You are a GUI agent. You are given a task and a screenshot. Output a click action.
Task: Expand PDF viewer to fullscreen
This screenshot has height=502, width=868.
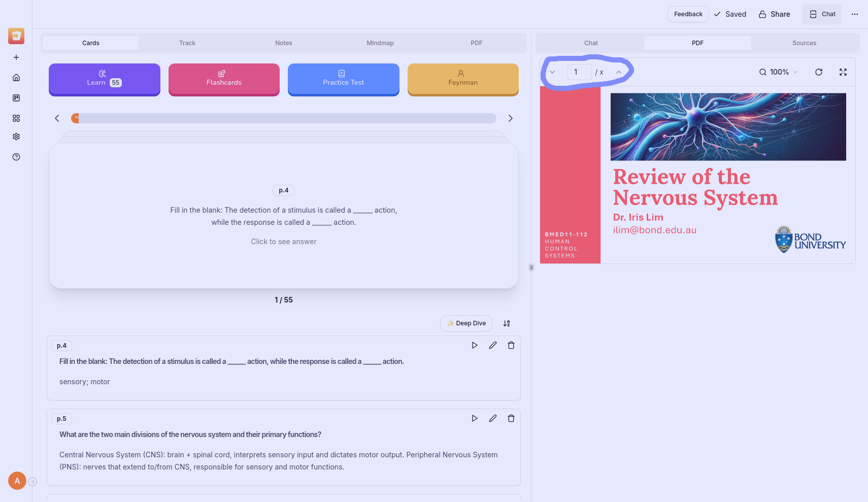pos(843,72)
